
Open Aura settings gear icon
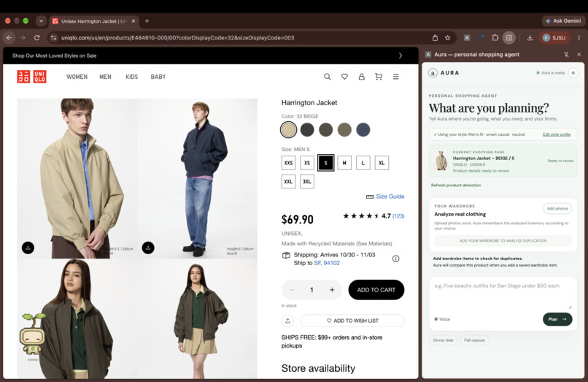pyautogui.click(x=573, y=73)
